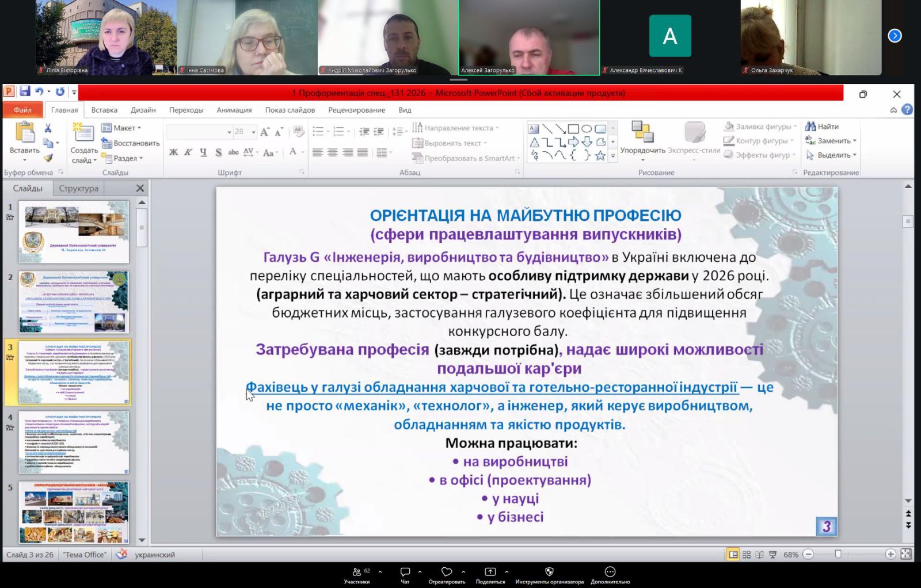Switch to slide sorter view
This screenshot has width=921, height=588.
tap(747, 555)
